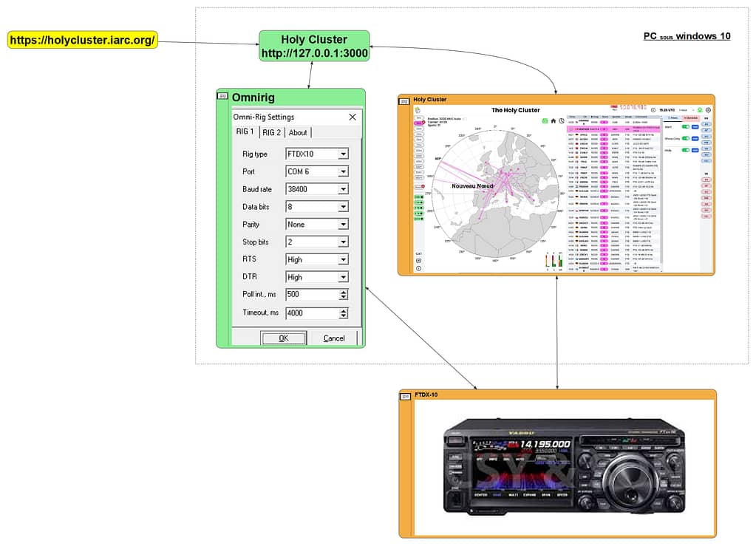Viewport: 756px width, 546px height.
Task: Open the home view icon above the map
Action: [x=553, y=121]
